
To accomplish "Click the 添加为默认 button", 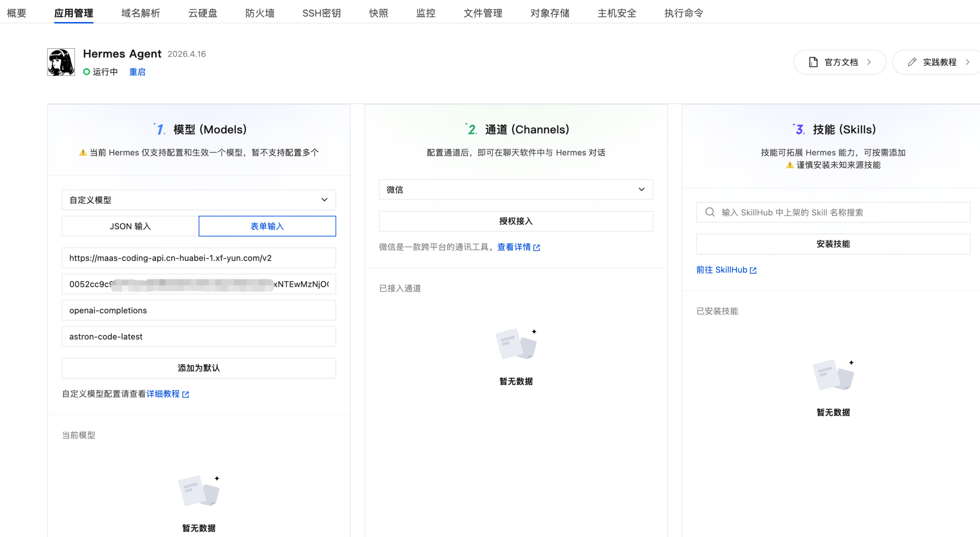I will [199, 368].
